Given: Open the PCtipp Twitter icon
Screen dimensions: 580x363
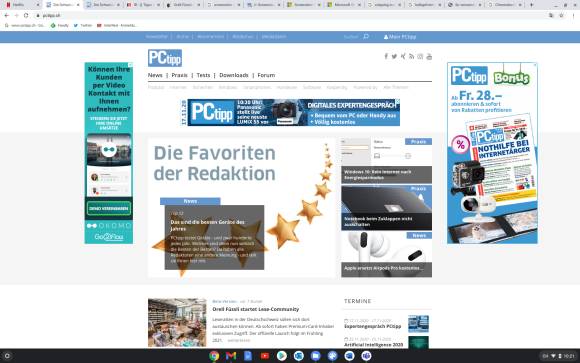Looking at the screenshot, I should click(x=394, y=56).
